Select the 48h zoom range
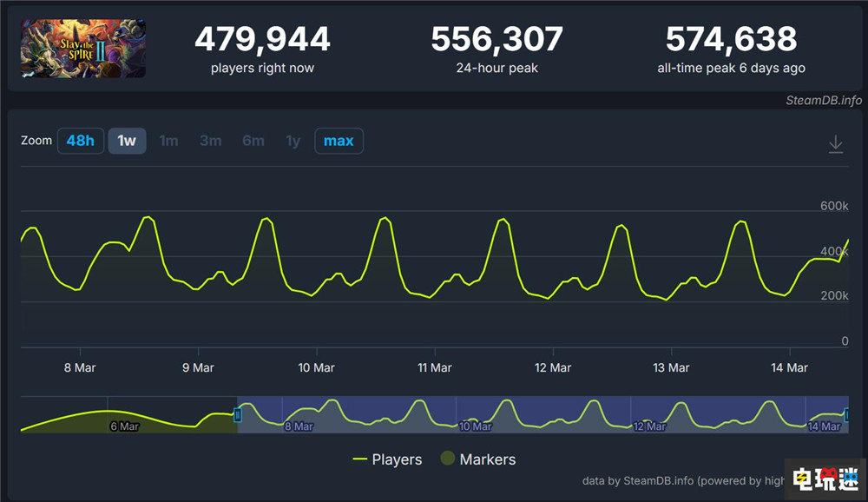Screen dimensions: 868x502 (80, 140)
